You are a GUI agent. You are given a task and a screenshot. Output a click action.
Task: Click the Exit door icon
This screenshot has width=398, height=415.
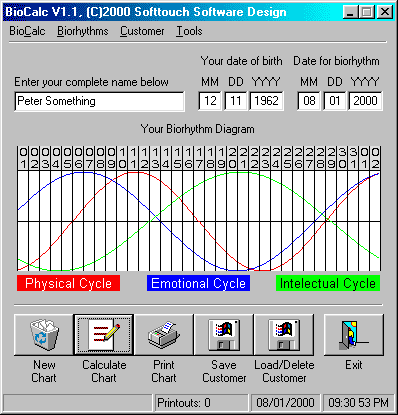[x=353, y=335]
